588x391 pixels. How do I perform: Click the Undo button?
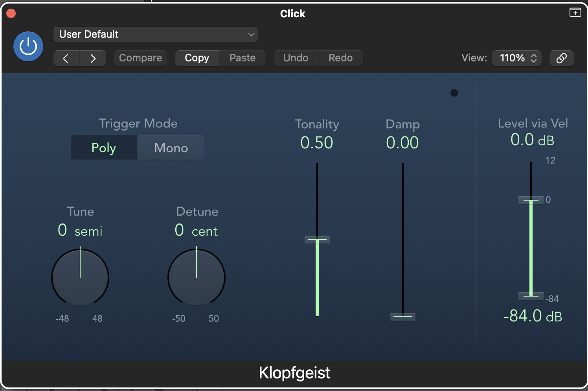[x=296, y=58]
